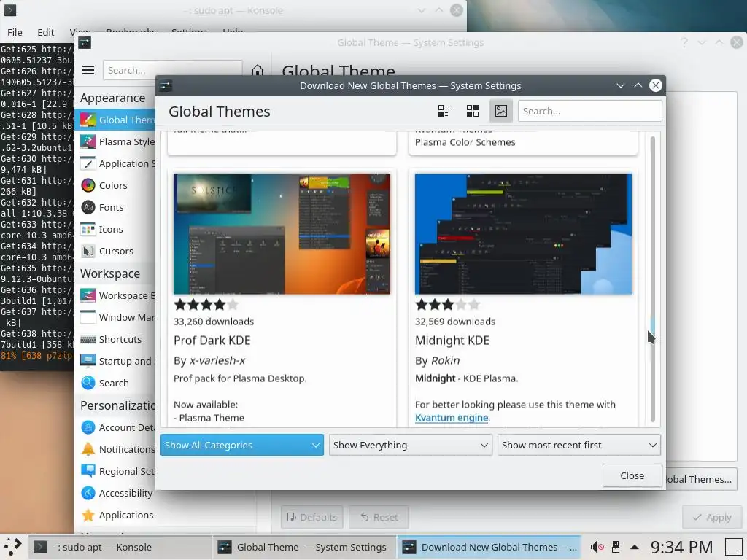Click the clock showing 9:34 PM

tap(681, 547)
